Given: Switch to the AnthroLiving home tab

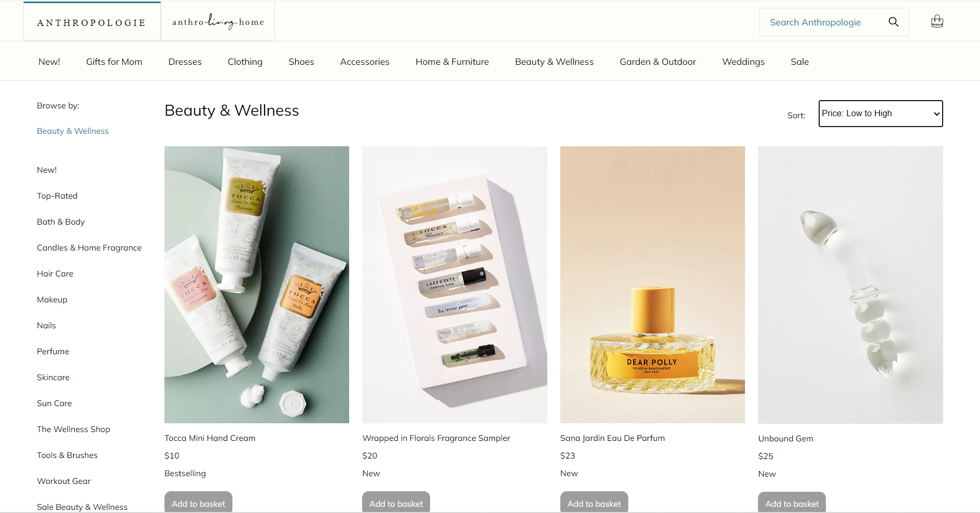Looking at the screenshot, I should pos(218,22).
